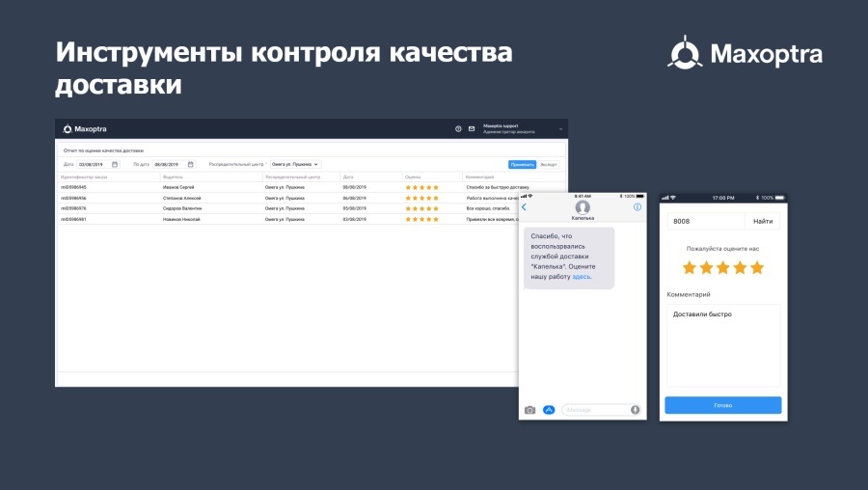This screenshot has height=490, width=868.
Task: Tap the Найти button
Action: (762, 221)
